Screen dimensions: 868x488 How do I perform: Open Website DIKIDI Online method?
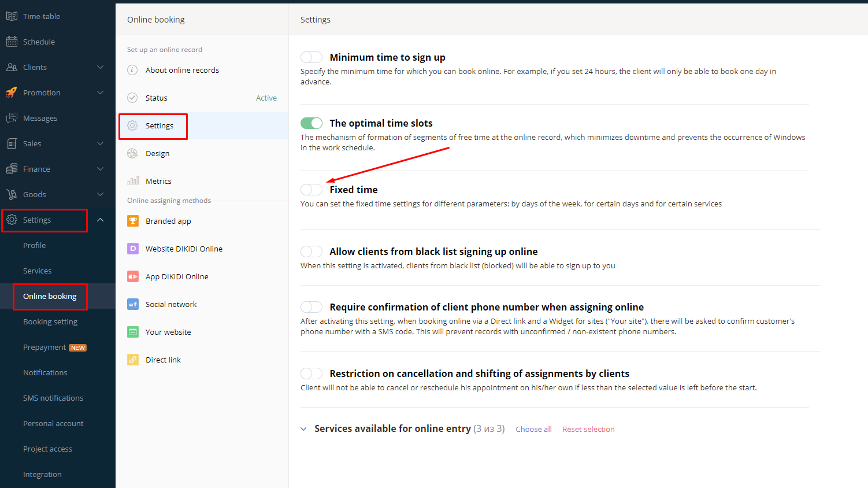(x=184, y=249)
